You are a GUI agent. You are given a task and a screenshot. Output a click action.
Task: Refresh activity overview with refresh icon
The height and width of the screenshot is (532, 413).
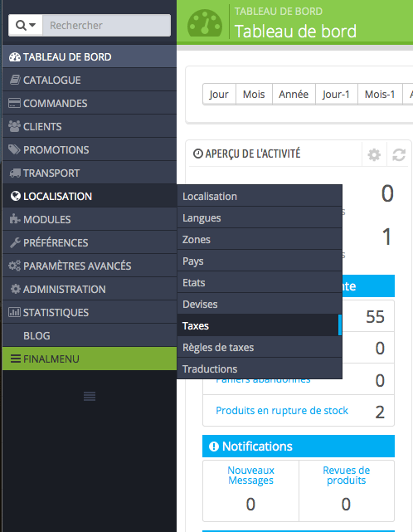coord(399,154)
